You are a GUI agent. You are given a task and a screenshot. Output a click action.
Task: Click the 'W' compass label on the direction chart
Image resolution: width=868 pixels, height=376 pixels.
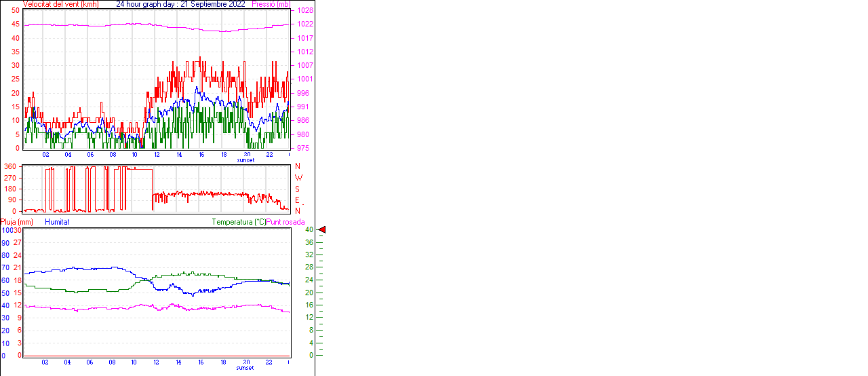pyautogui.click(x=298, y=178)
